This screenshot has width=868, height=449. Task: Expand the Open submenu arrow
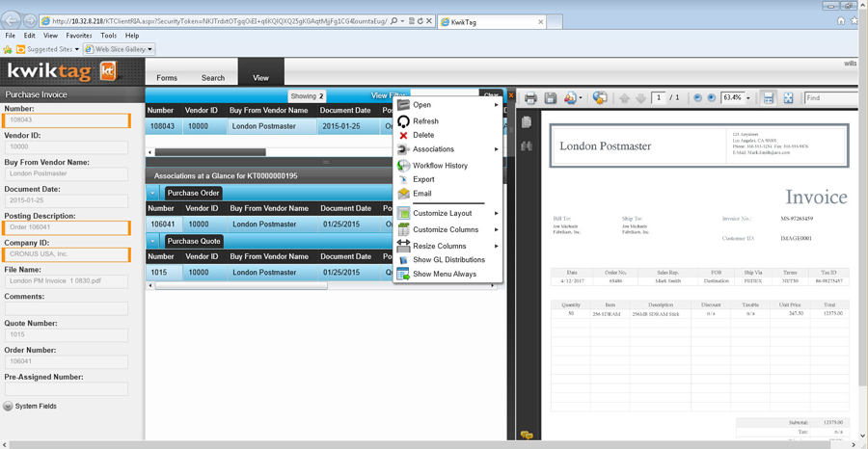497,104
